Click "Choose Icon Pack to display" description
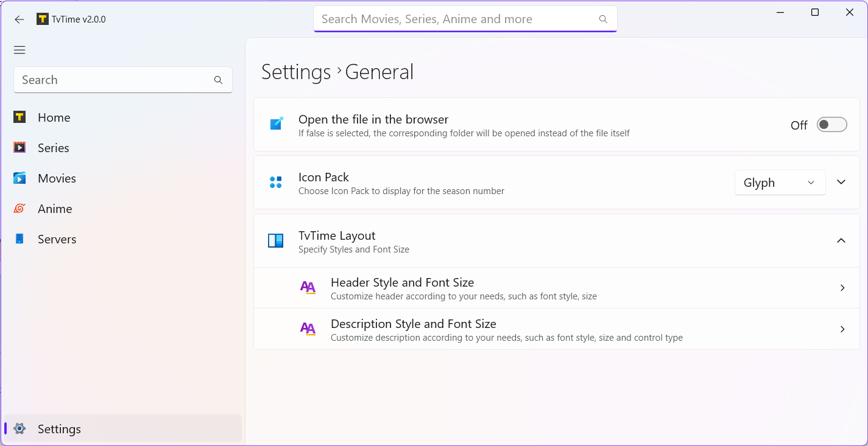The image size is (868, 446). pyautogui.click(x=401, y=191)
